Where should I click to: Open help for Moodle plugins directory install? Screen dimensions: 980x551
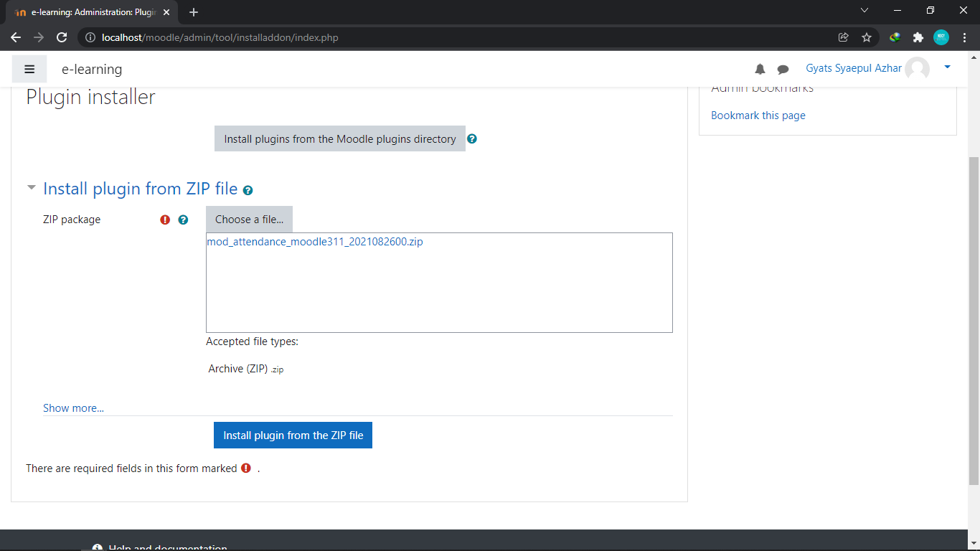click(x=471, y=138)
